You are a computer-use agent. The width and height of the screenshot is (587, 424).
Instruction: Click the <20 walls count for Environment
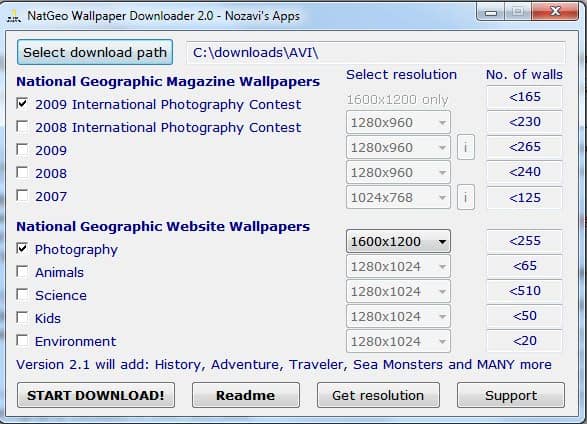pyautogui.click(x=524, y=341)
